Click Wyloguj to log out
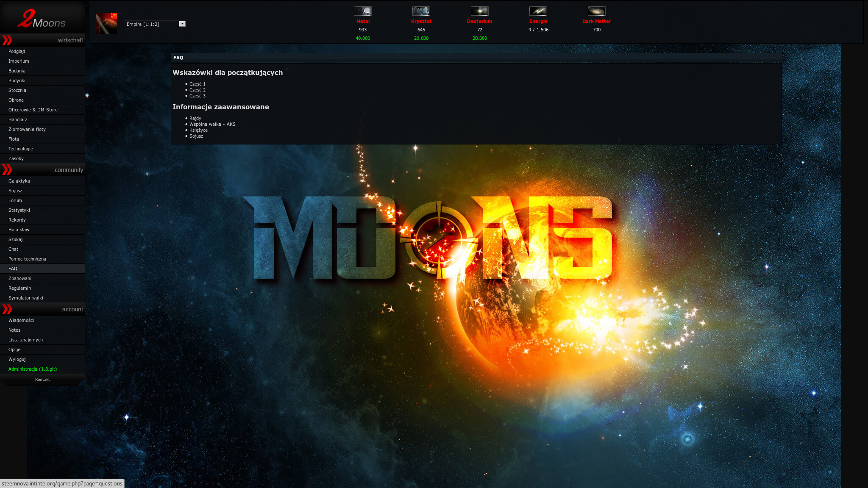868x488 pixels. tap(42, 359)
